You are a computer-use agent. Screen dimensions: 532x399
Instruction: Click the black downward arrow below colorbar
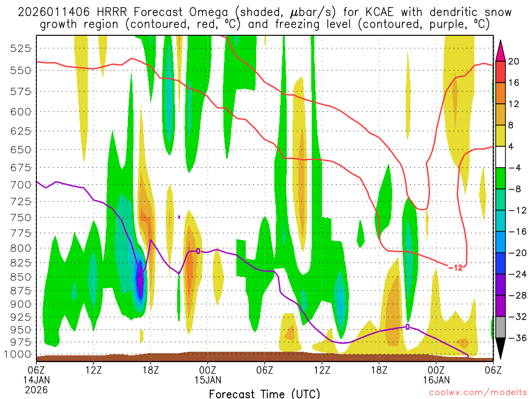pos(500,349)
